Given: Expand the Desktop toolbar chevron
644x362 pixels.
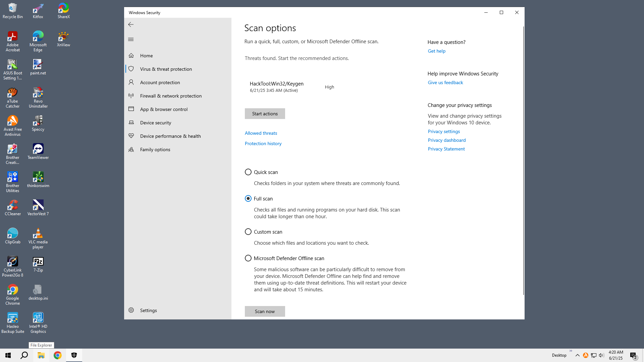Looking at the screenshot, I should coord(571,351).
